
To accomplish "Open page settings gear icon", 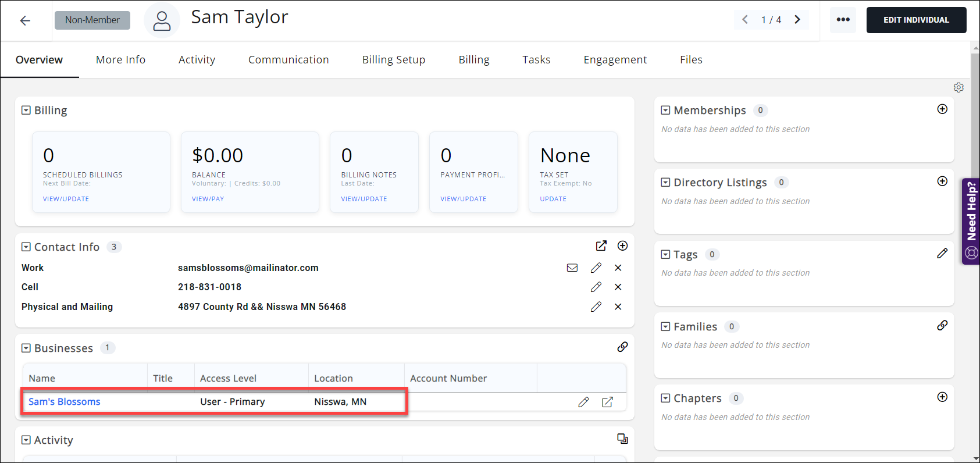I will tap(958, 87).
